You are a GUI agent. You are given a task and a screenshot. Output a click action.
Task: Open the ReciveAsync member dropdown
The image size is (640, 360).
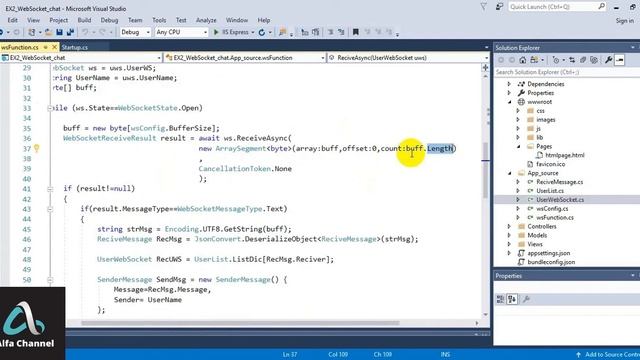[x=408, y=58]
